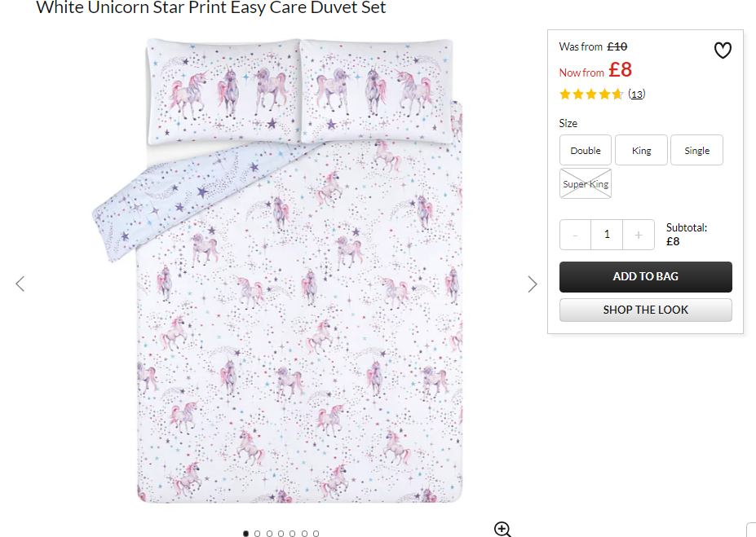The image size is (756, 537).
Task: Show previous product image with left arrow
Action: pos(20,284)
